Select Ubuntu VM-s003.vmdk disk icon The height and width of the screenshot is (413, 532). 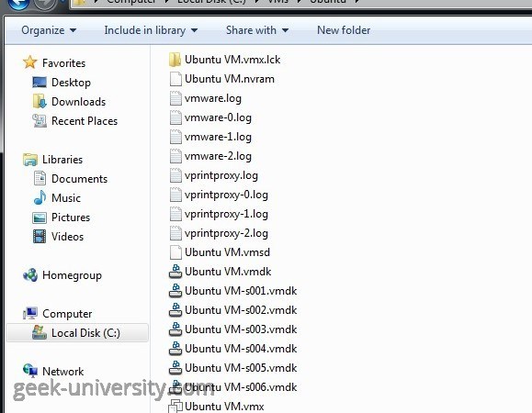175,329
